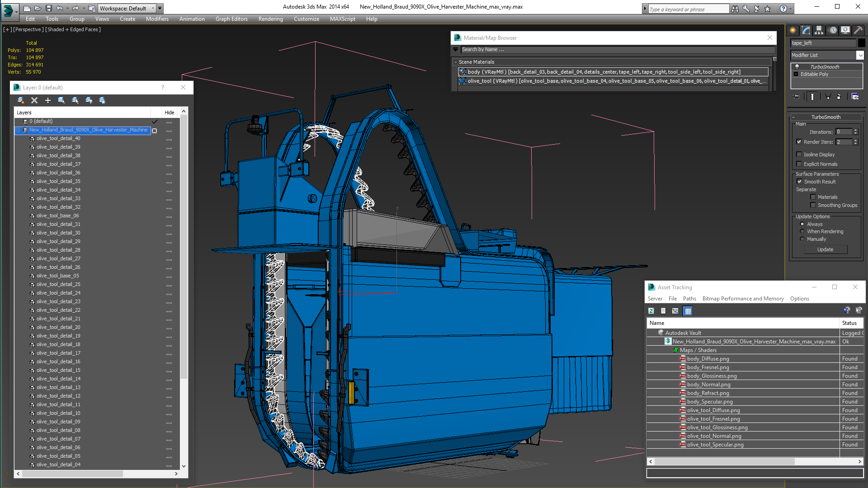Toggle Smooth Result checkbox

click(x=799, y=182)
